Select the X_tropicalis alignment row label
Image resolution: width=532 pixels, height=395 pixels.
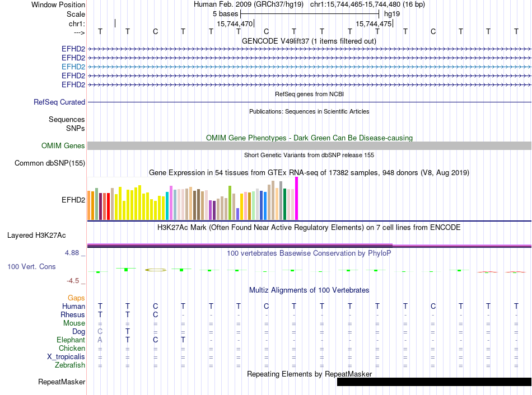pyautogui.click(x=66, y=357)
